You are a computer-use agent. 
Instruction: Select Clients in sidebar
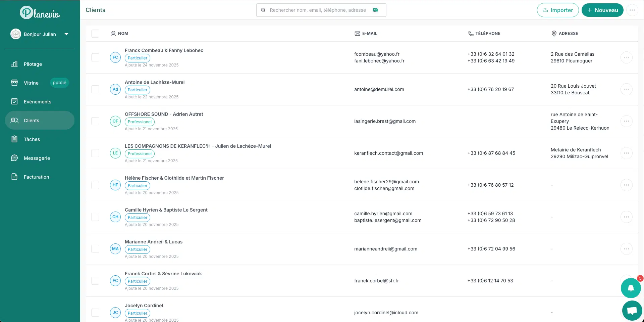40,120
